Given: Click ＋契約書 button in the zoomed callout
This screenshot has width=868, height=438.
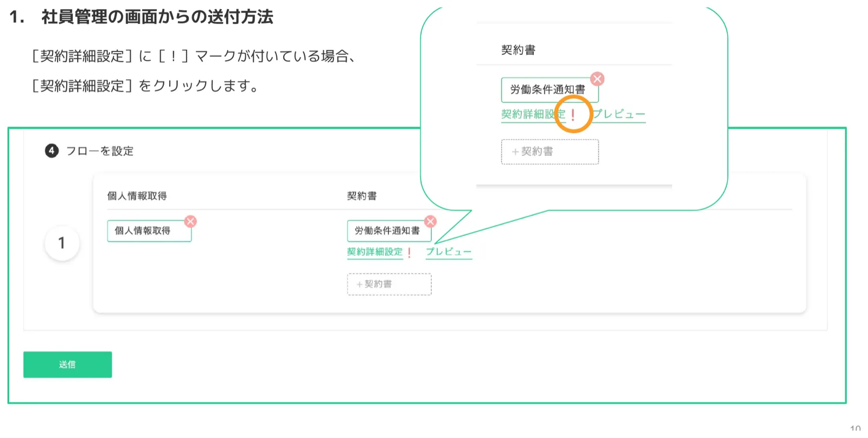Looking at the screenshot, I should point(550,152).
